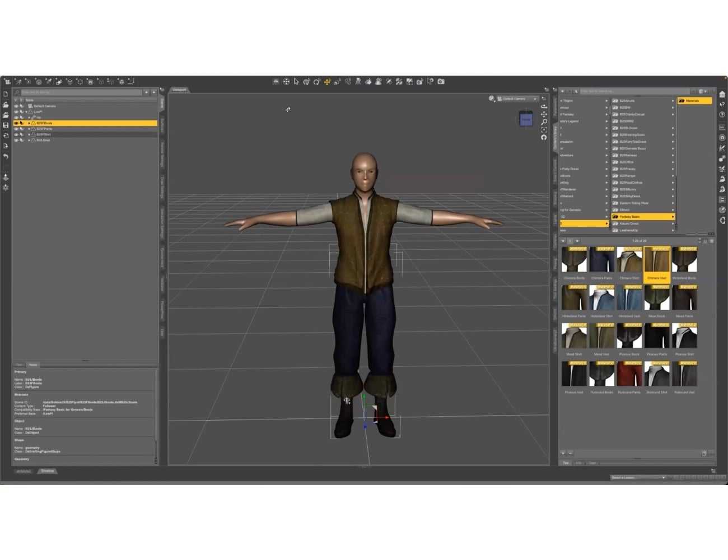Screen dimensions: 728x560
Task: Expand the hip node in the Scene tree
Action: [x=29, y=117]
